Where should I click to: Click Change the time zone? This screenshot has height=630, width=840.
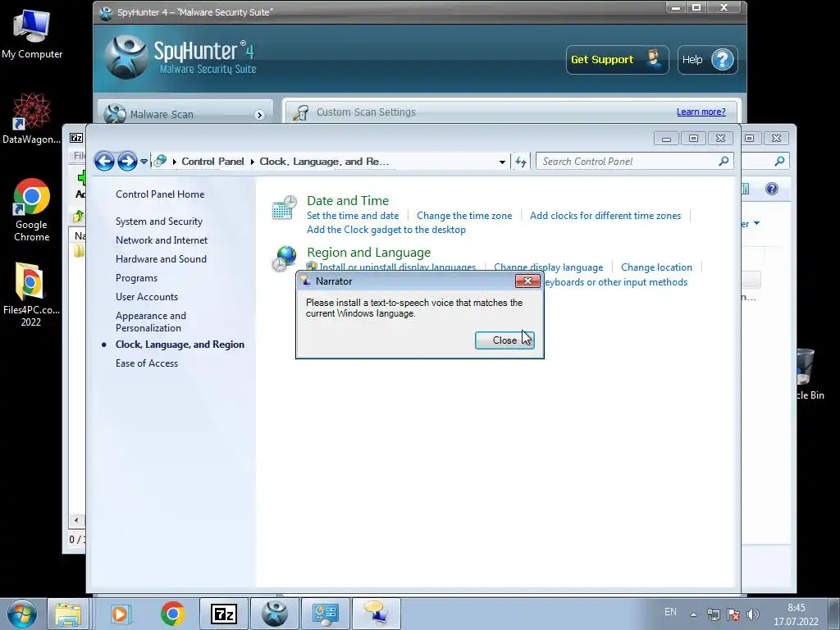pyautogui.click(x=464, y=216)
